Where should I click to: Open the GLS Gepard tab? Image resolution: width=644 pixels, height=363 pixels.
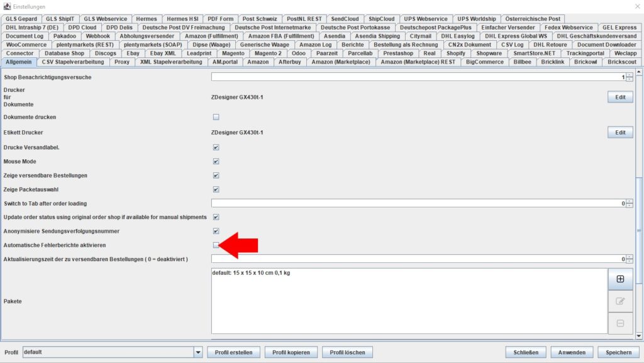(x=21, y=19)
